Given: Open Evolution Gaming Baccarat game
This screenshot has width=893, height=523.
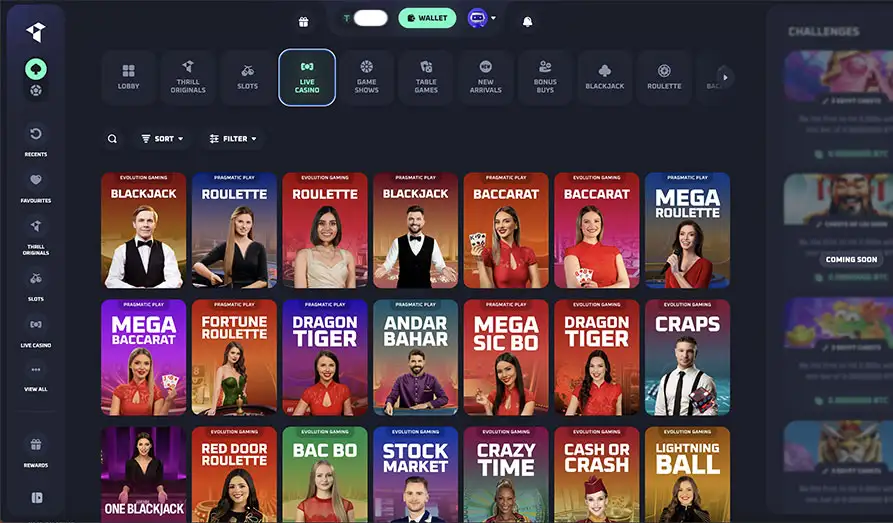Looking at the screenshot, I should pyautogui.click(x=596, y=230).
